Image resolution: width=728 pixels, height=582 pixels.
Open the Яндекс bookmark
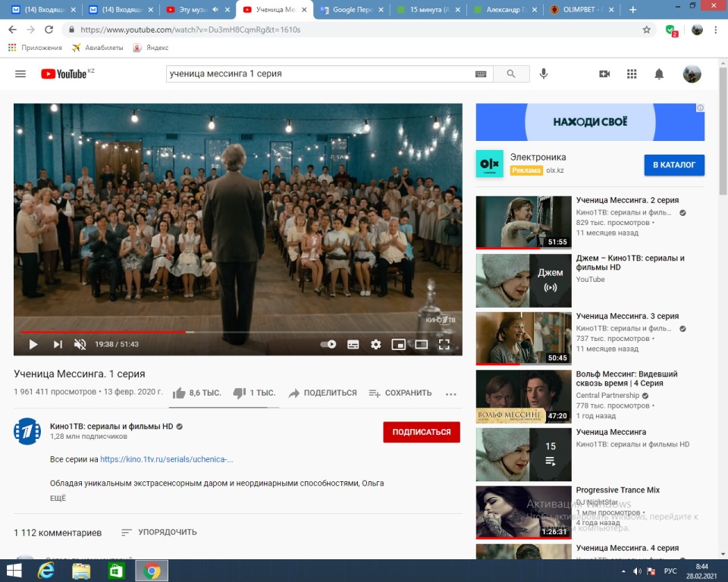pyautogui.click(x=151, y=48)
